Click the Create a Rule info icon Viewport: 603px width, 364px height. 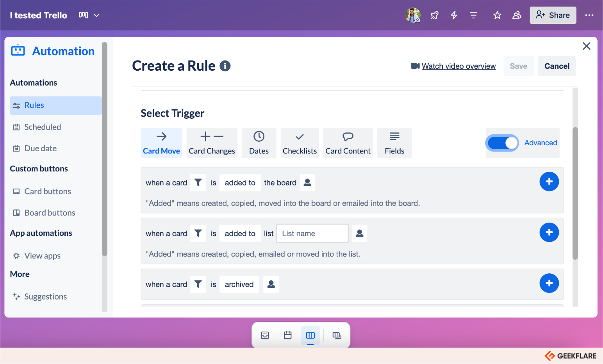[225, 66]
